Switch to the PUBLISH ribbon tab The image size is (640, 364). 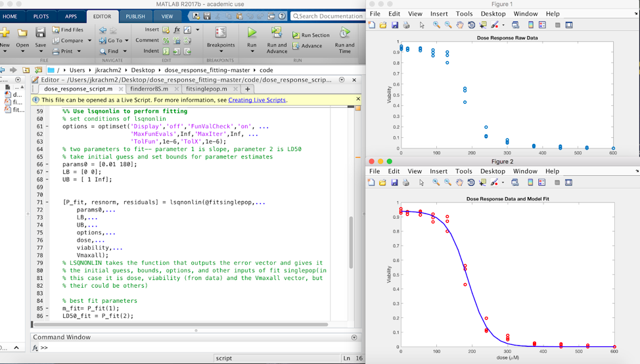(135, 16)
